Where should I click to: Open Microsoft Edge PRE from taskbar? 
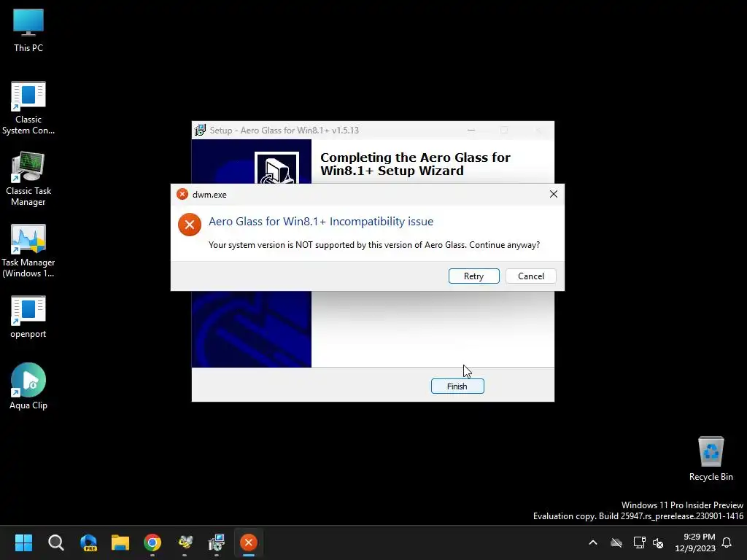pos(88,542)
